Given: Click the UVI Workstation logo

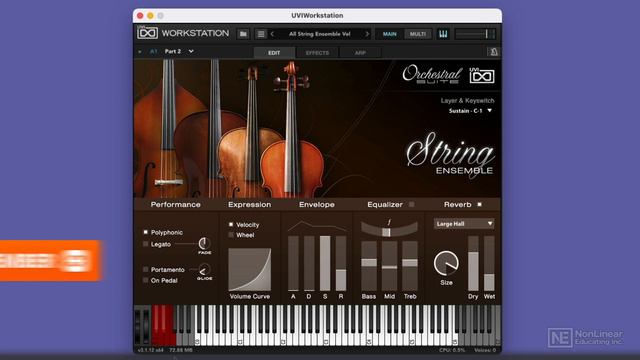Looking at the screenshot, I should click(183, 33).
